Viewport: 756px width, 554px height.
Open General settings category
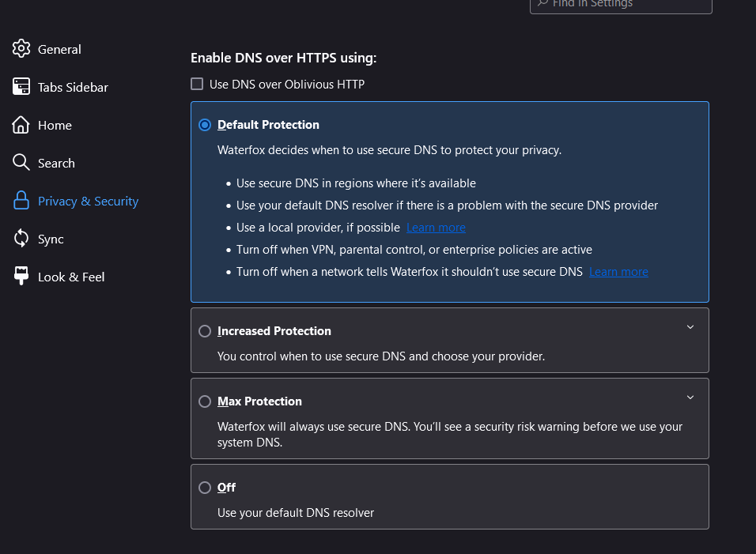pos(60,49)
